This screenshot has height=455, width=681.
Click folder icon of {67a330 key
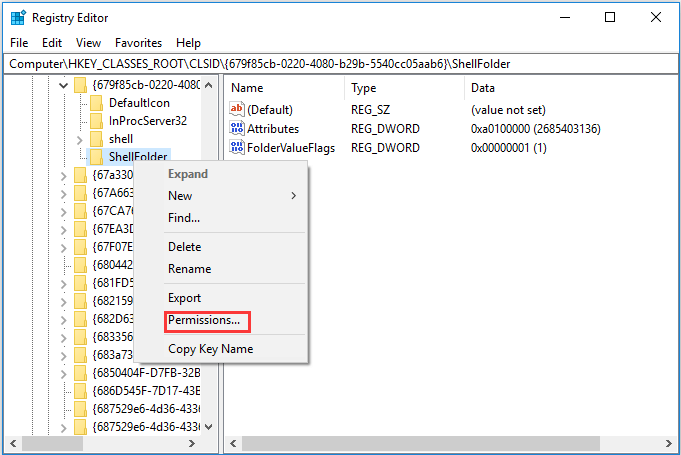pyautogui.click(x=80, y=175)
